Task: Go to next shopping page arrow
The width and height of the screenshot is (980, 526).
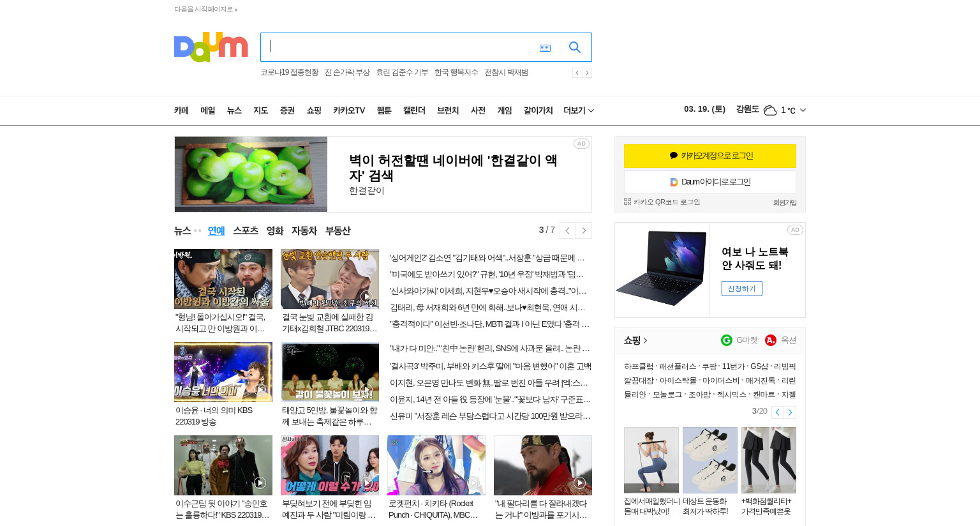Action: click(790, 412)
